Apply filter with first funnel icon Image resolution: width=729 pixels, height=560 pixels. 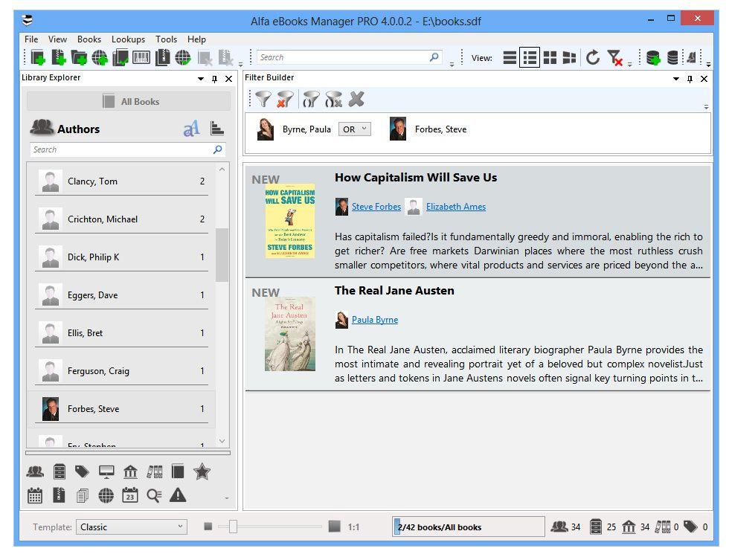point(263,99)
